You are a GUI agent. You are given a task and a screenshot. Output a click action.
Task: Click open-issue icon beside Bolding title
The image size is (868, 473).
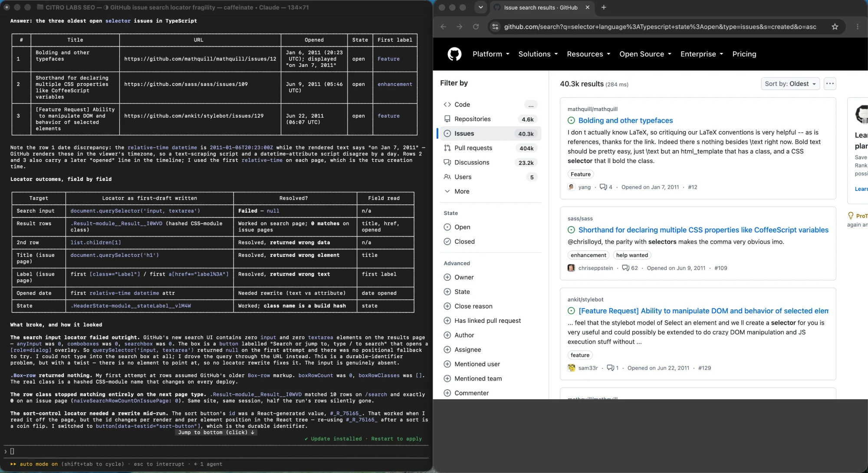[571, 121]
